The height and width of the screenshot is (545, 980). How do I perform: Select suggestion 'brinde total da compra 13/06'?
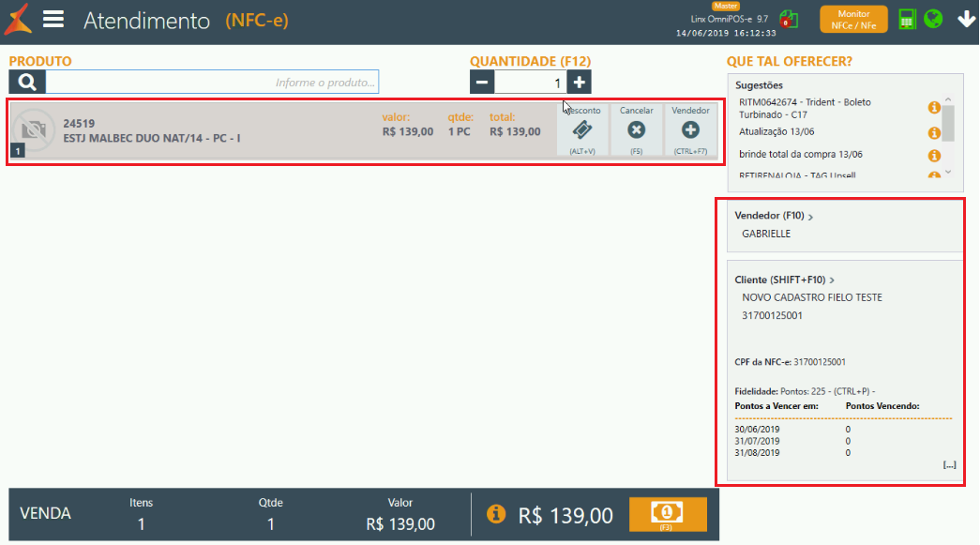pos(801,155)
